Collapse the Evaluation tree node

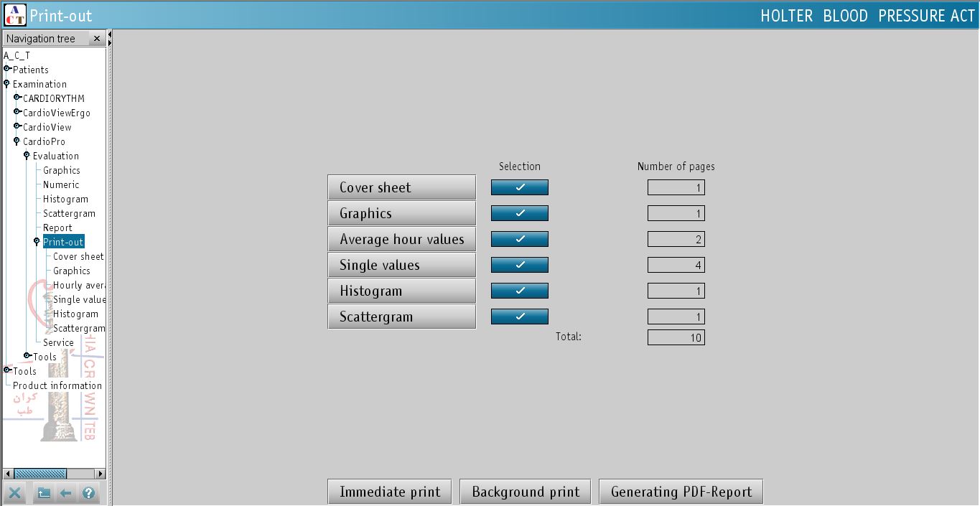click(x=27, y=155)
